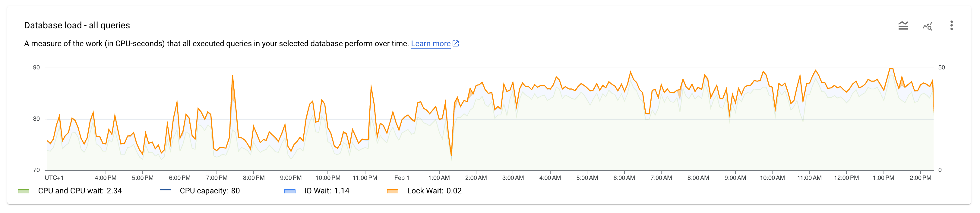Toggle the CPU capacity series label
The width and height of the screenshot is (980, 213).
(210, 191)
